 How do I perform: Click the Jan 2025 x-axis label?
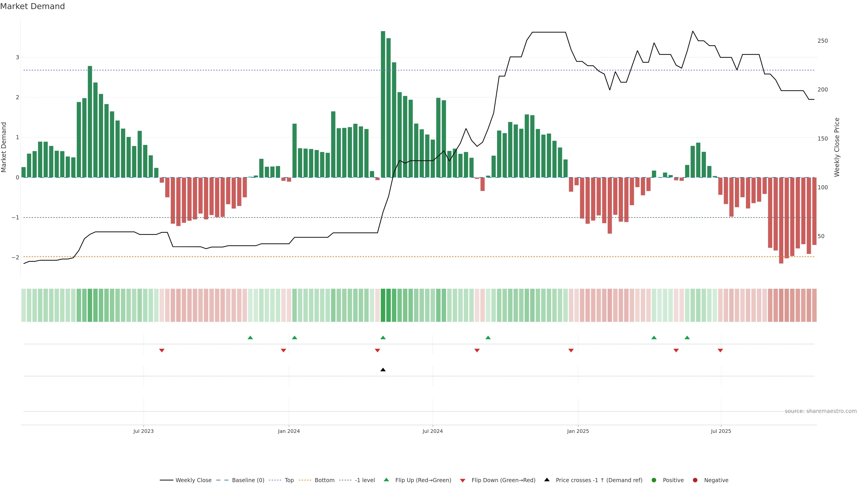578,431
